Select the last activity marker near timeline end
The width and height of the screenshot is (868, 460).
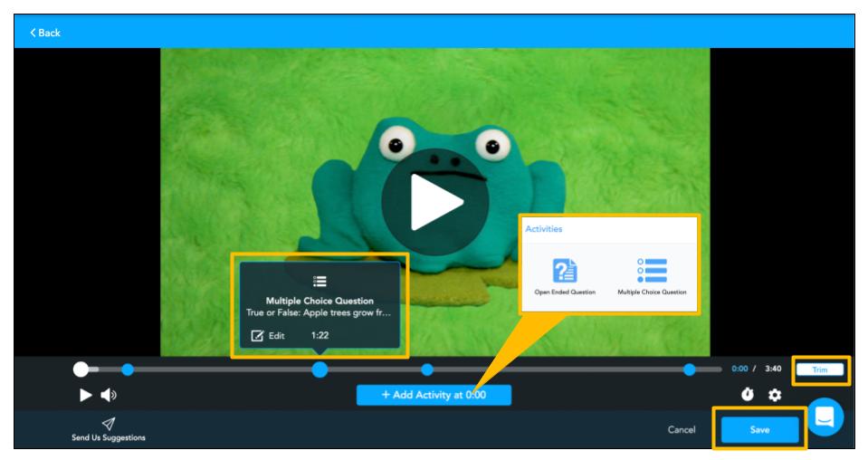click(690, 369)
